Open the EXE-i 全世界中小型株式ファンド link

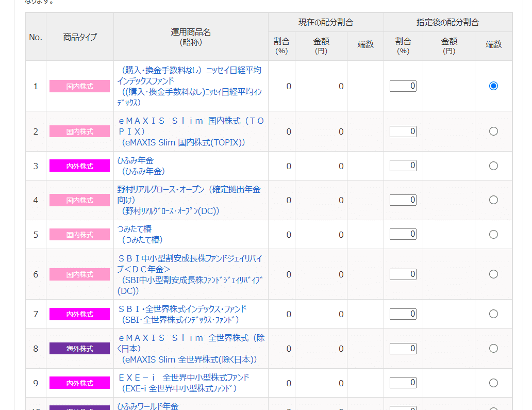pos(183,383)
